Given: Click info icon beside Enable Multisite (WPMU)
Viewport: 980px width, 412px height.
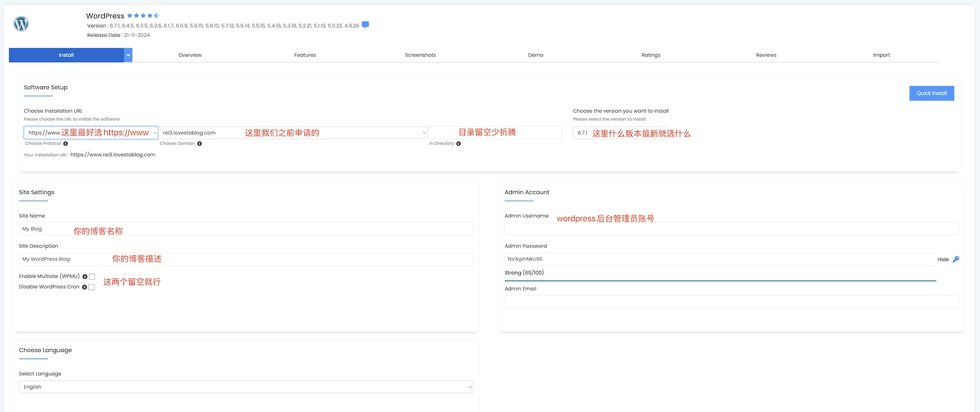Looking at the screenshot, I should pyautogui.click(x=85, y=276).
